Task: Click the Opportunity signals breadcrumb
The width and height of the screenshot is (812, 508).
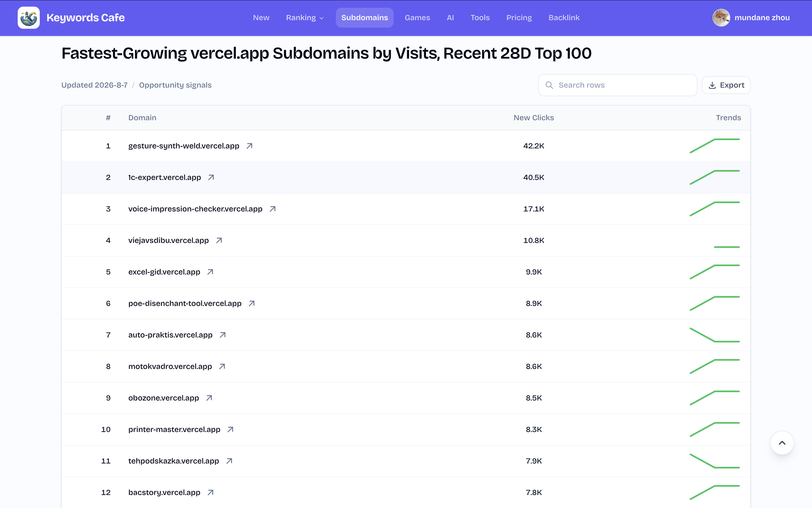Action: (x=175, y=85)
